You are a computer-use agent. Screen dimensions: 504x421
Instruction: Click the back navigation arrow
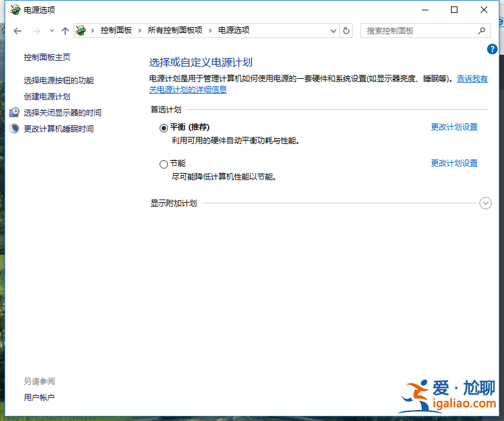click(17, 31)
